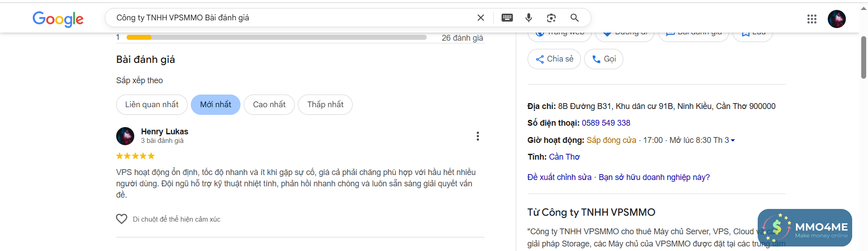Click the Chia sẻ share button
This screenshot has height=251, width=868.
554,59
